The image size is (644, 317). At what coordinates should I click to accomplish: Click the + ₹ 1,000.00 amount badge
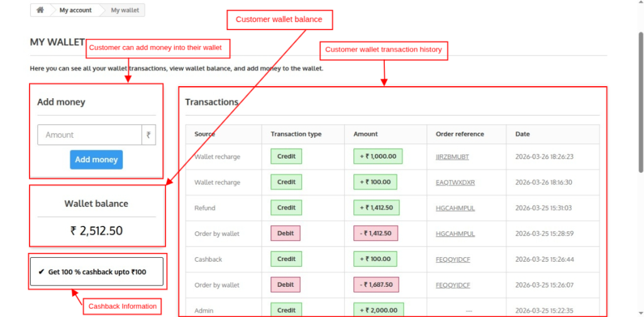pos(378,156)
